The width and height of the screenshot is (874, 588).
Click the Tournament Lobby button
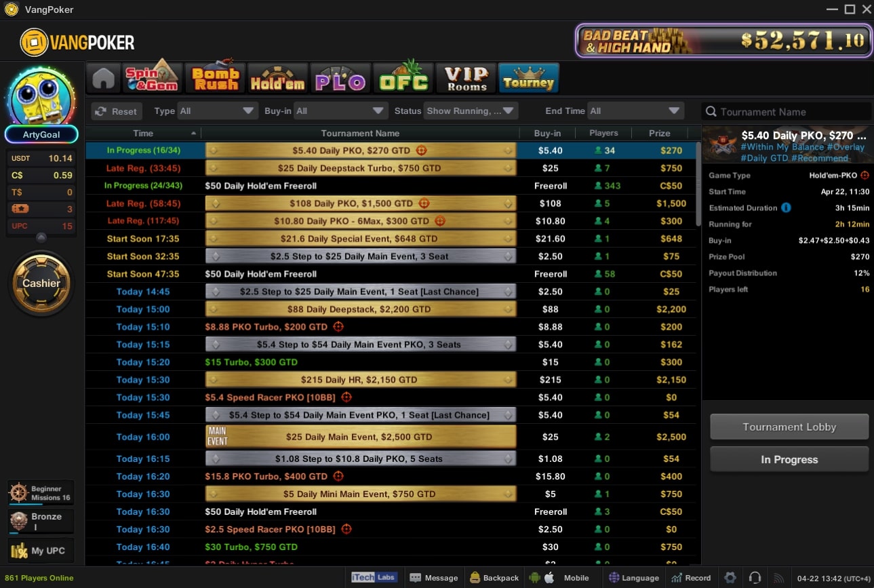point(789,427)
